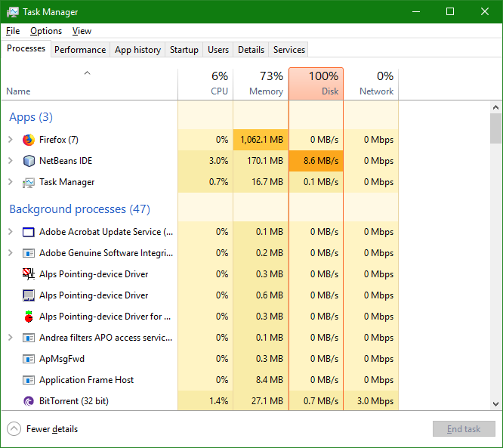
Task: Sort by the CPU column header
Action: 205,84
